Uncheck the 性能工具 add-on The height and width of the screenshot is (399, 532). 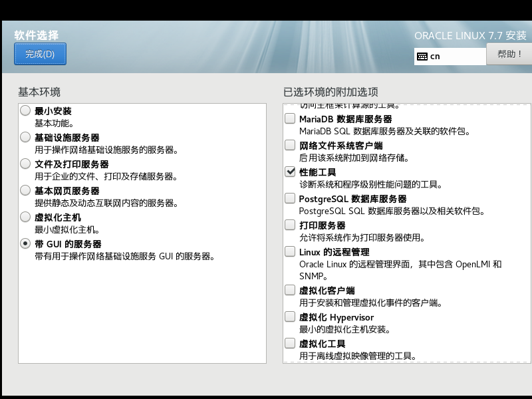click(x=290, y=172)
